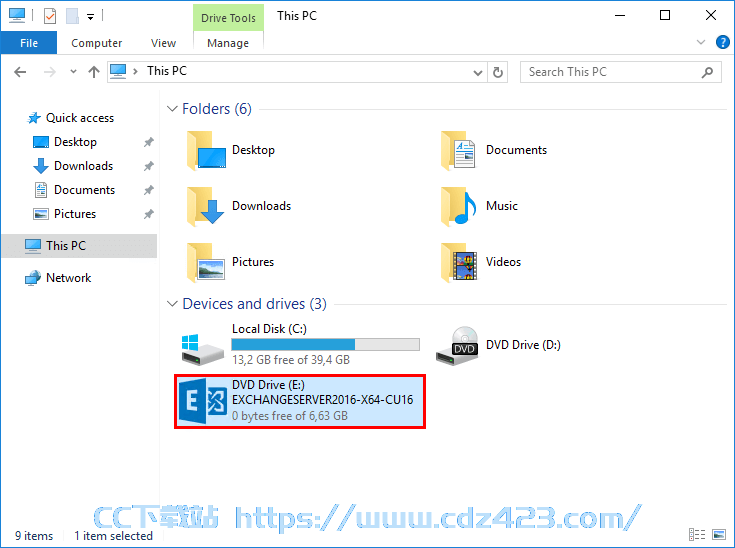Open the Recent locations dropdown arrow
The width and height of the screenshot is (735, 548).
coord(73,72)
